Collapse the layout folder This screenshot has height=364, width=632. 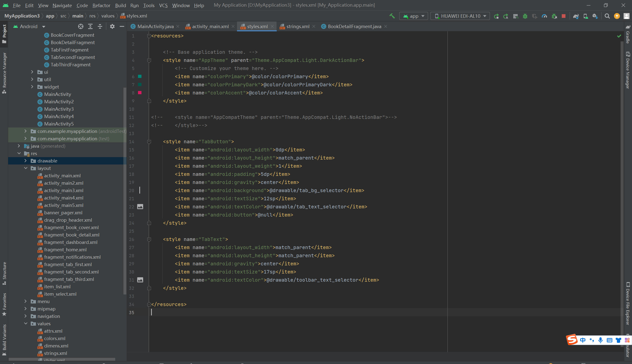26,168
